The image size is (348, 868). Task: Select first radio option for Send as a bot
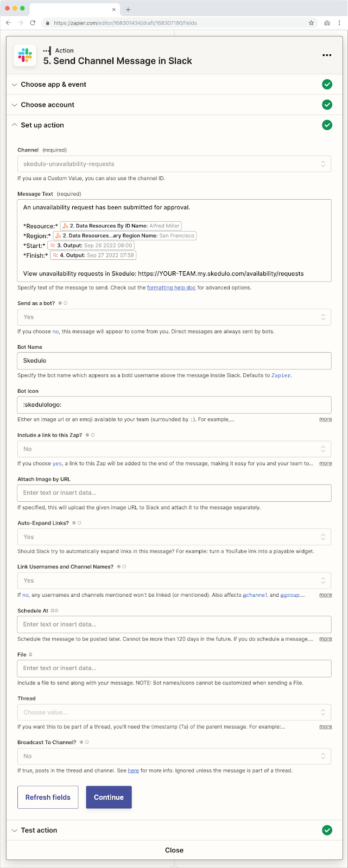[x=60, y=303]
